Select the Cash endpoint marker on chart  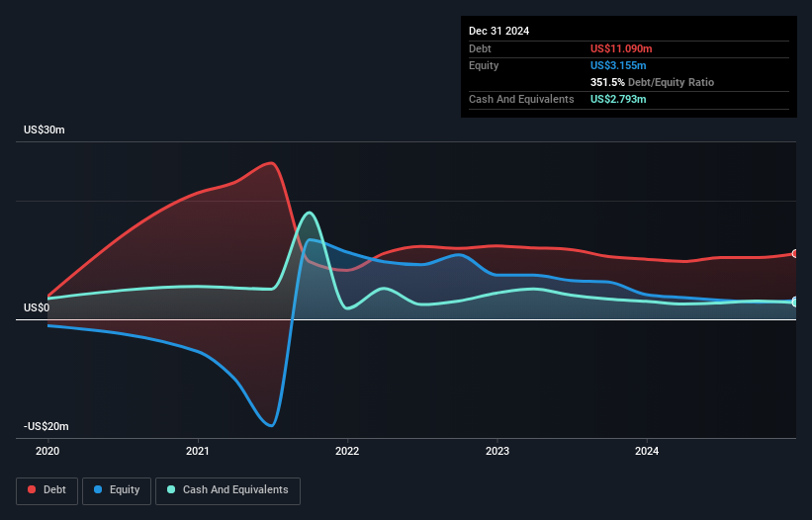click(x=795, y=303)
